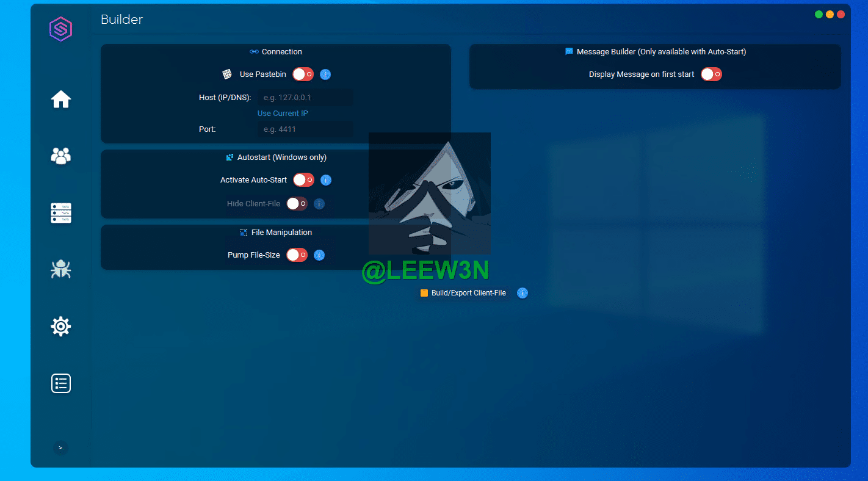Open the Home page in sidebar
Viewport: 868px width, 481px height.
pyautogui.click(x=61, y=99)
